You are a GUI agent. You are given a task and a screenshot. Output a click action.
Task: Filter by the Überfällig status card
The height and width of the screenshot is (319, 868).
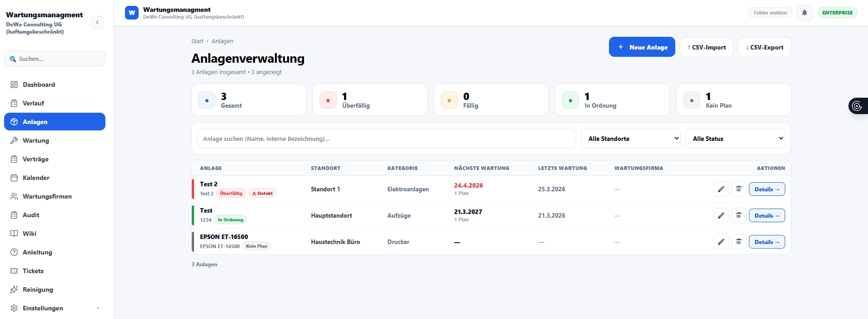point(370,100)
